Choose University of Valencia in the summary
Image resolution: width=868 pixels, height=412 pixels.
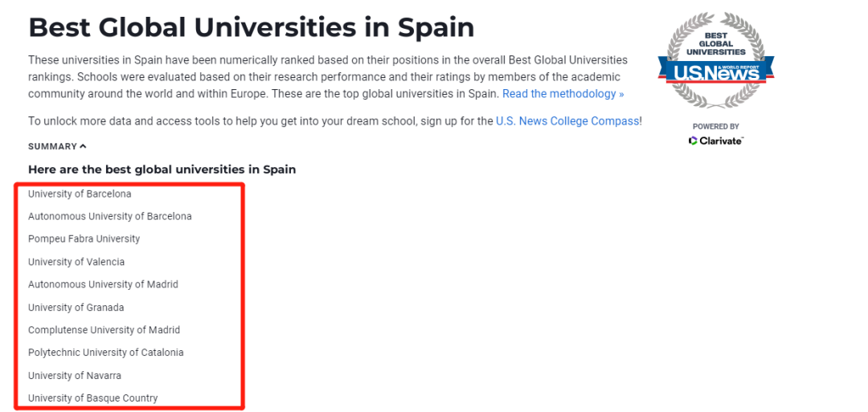click(76, 262)
